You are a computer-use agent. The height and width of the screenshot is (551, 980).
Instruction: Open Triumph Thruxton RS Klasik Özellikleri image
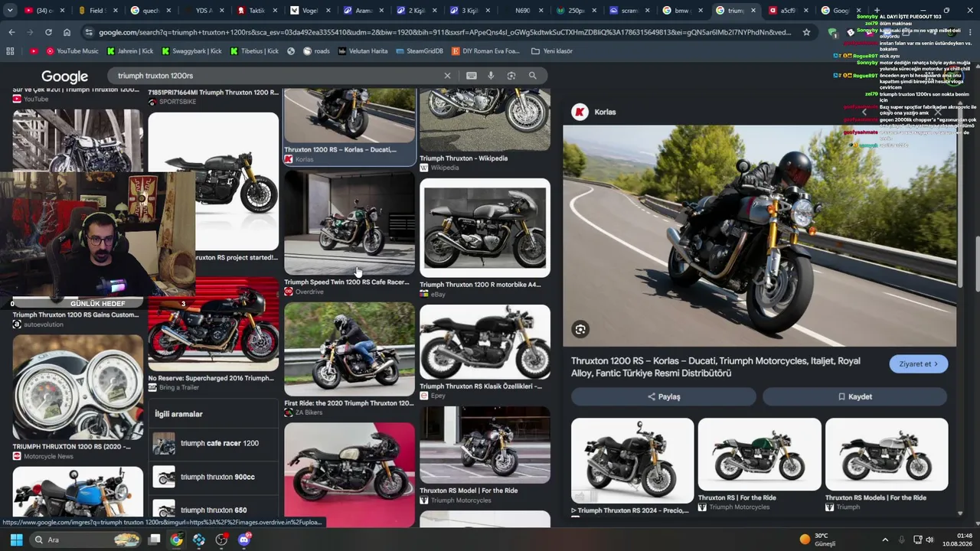485,342
